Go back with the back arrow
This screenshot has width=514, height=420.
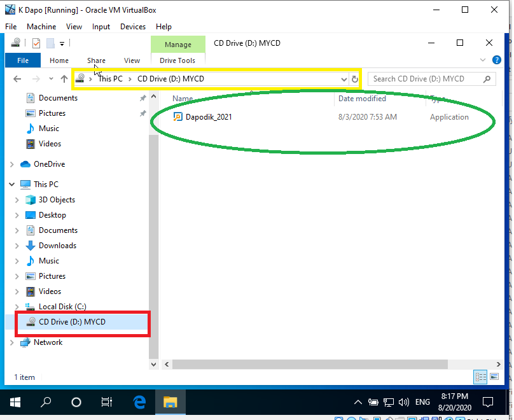click(x=17, y=79)
